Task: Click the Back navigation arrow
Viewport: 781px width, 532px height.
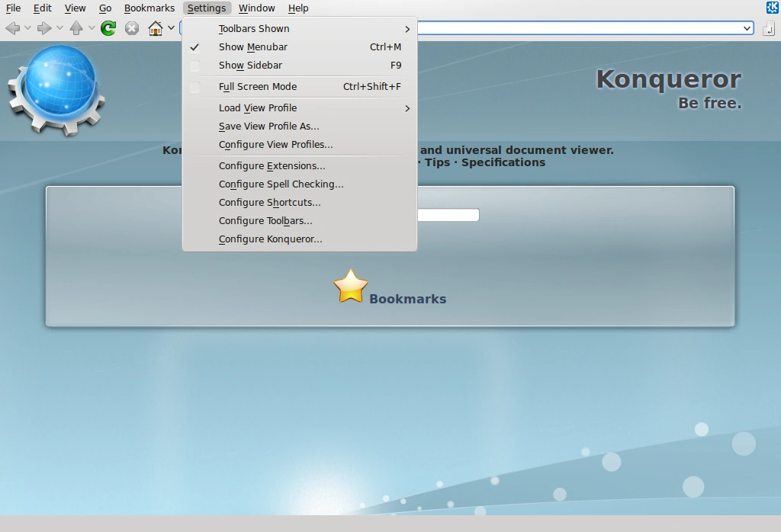Action: click(13, 28)
